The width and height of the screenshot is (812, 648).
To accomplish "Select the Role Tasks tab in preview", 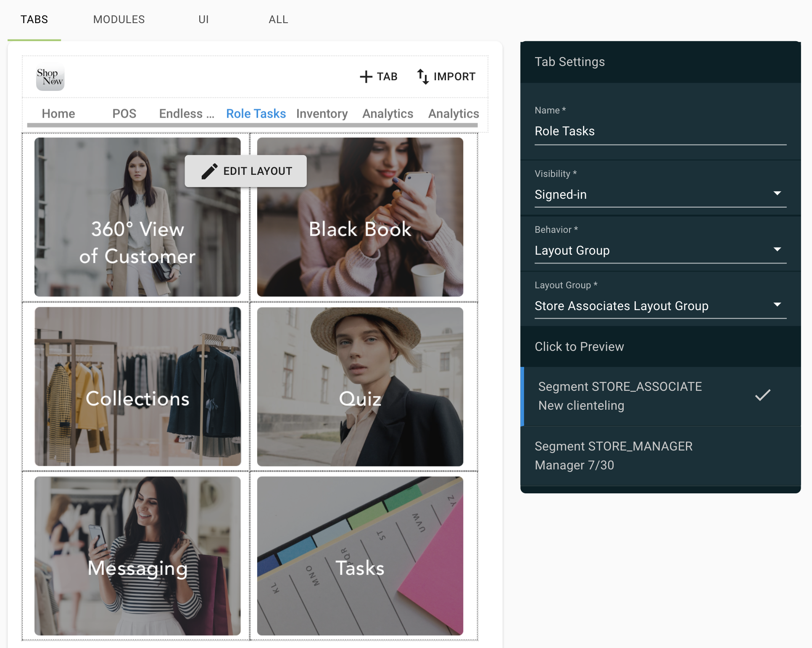I will (256, 113).
